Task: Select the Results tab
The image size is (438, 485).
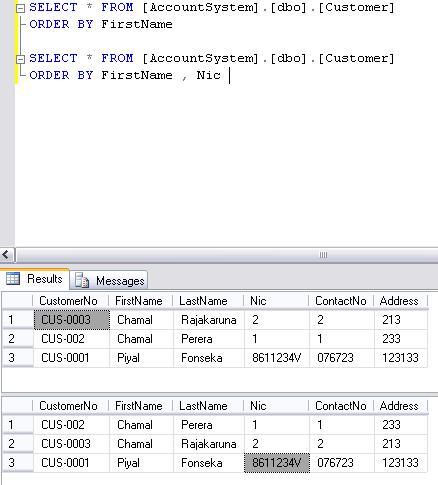Action: coord(35,279)
